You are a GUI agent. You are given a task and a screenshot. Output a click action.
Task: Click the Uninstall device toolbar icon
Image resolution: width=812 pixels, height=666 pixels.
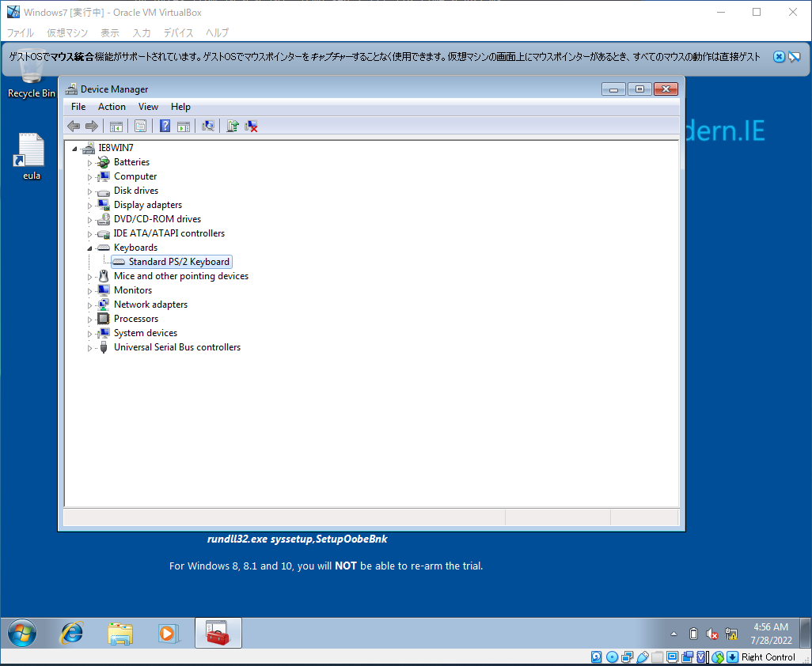(251, 126)
